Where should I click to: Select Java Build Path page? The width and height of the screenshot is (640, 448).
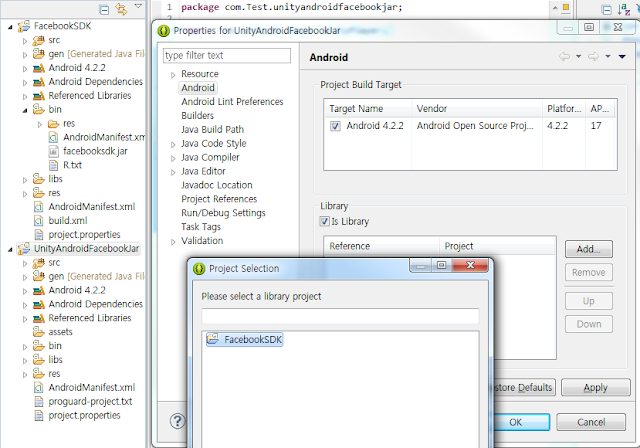(213, 129)
